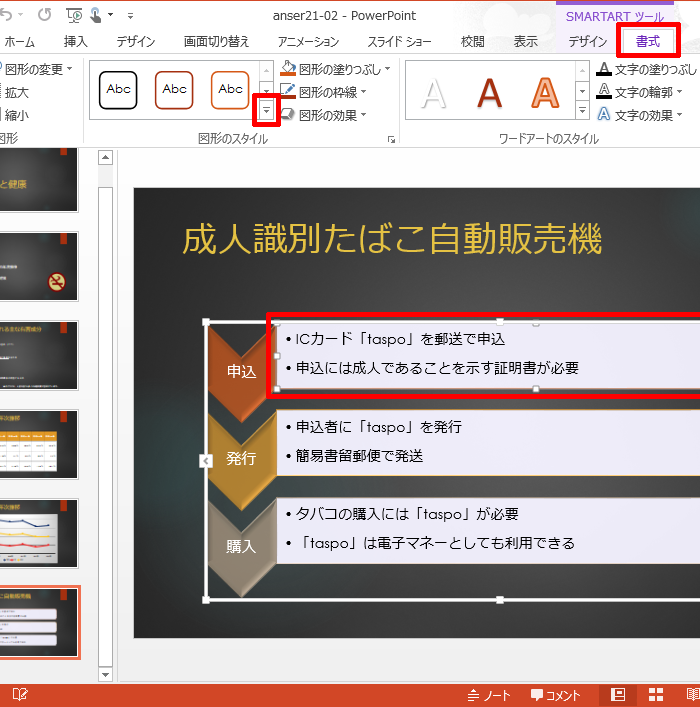The image size is (700, 707).
Task: Click the slide title 成人識別たばこ自動販売機
Action: 392,239
